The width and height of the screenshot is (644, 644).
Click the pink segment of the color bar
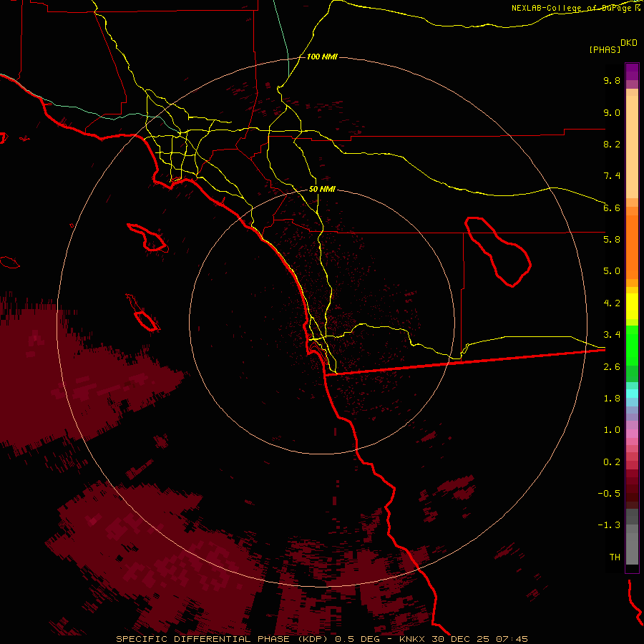click(632, 434)
